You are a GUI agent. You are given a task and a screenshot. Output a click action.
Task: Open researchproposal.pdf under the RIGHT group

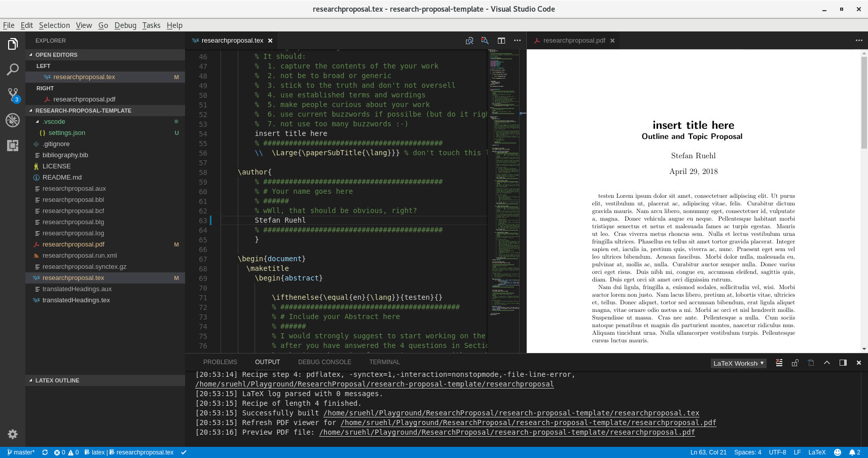pos(105,99)
